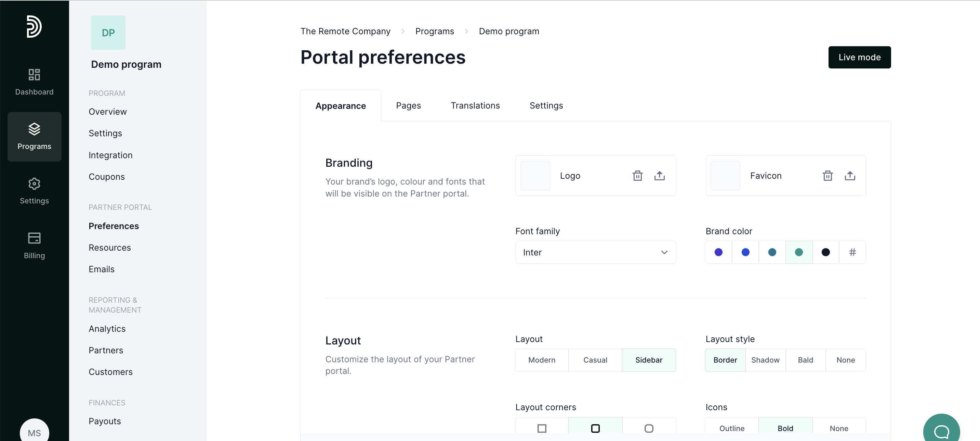Delete the Favicon using trash icon

(x=827, y=176)
